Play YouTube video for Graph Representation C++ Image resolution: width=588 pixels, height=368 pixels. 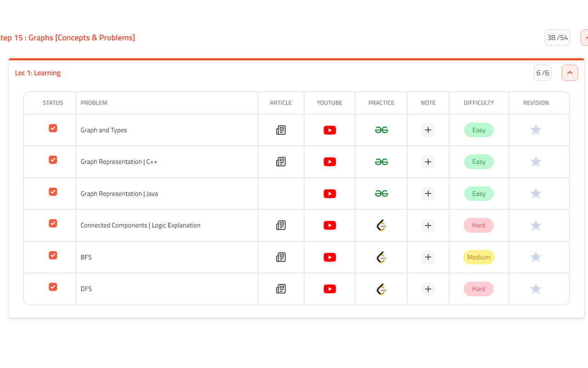pos(330,162)
